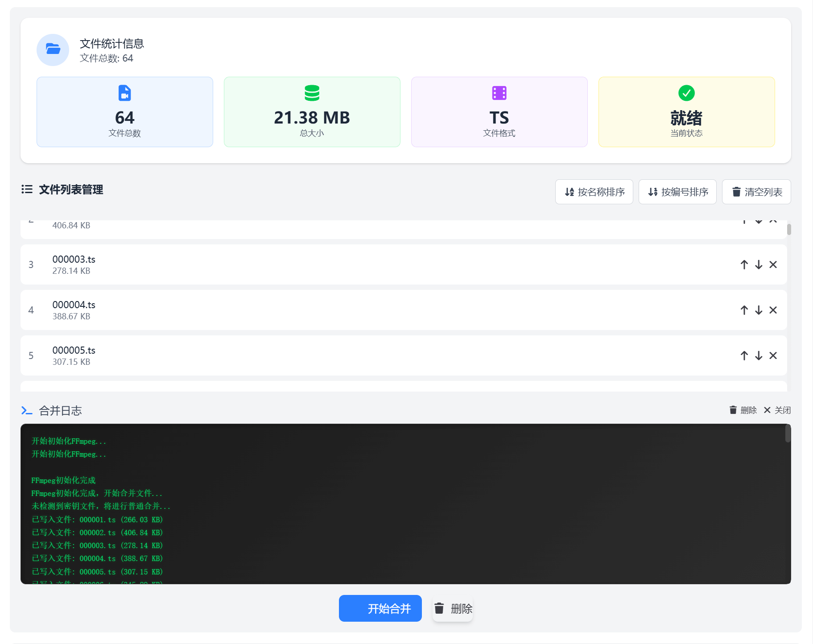This screenshot has height=644, width=813.
Task: Sort files by name
Action: coord(594,192)
